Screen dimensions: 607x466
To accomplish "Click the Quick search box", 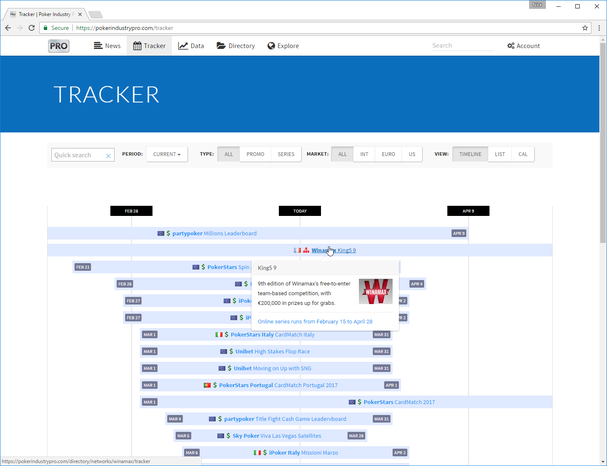I will [83, 155].
